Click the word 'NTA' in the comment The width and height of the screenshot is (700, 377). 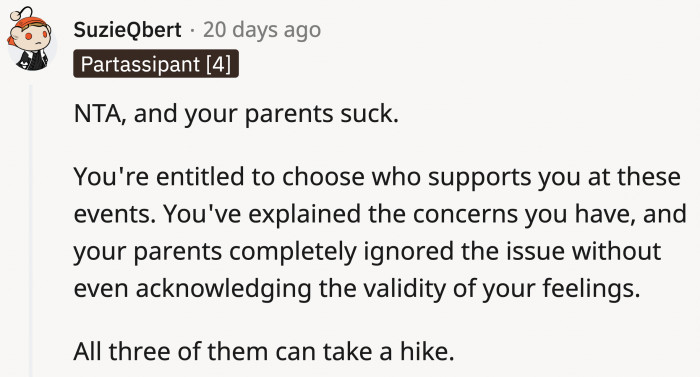tap(97, 114)
